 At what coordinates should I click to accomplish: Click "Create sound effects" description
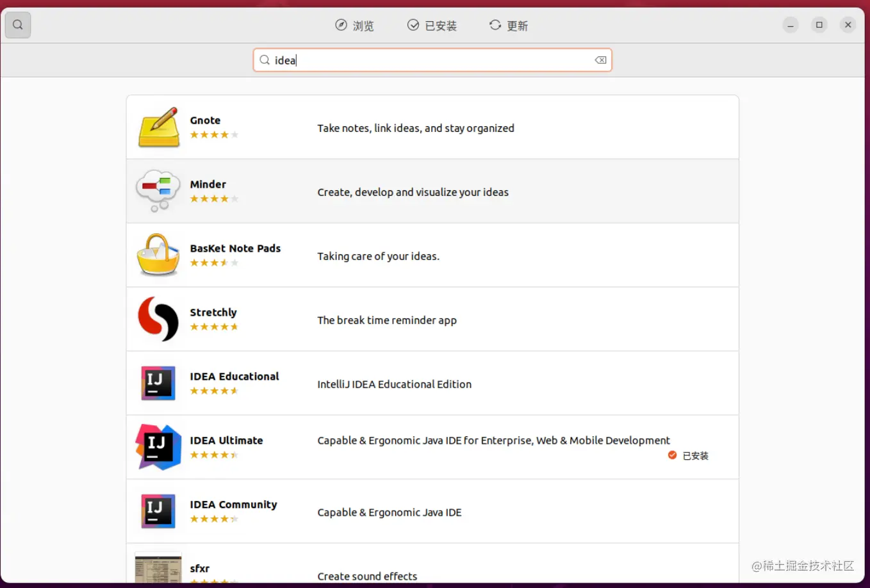tap(367, 576)
